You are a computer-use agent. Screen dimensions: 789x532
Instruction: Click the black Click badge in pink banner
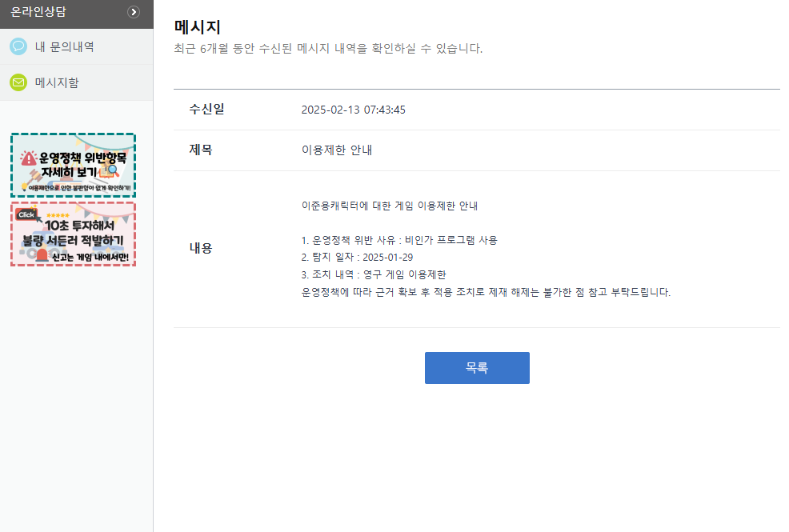point(26,214)
